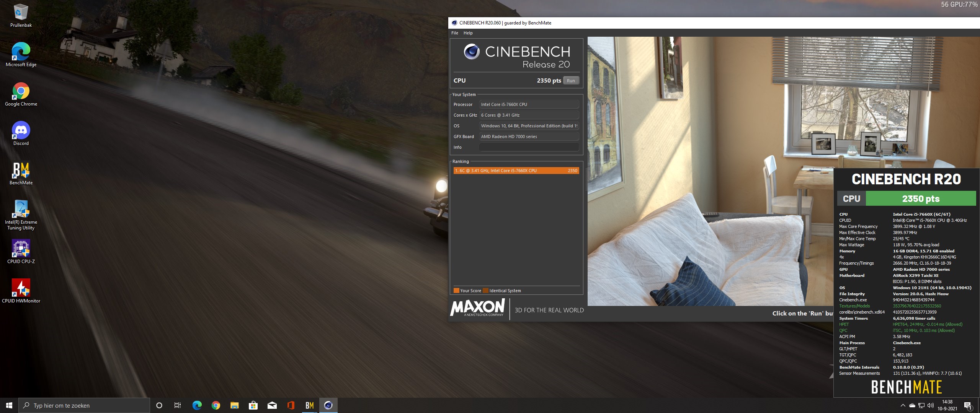Click the Sensor Measurements row
This screenshot has width=980, height=413.
(900, 373)
